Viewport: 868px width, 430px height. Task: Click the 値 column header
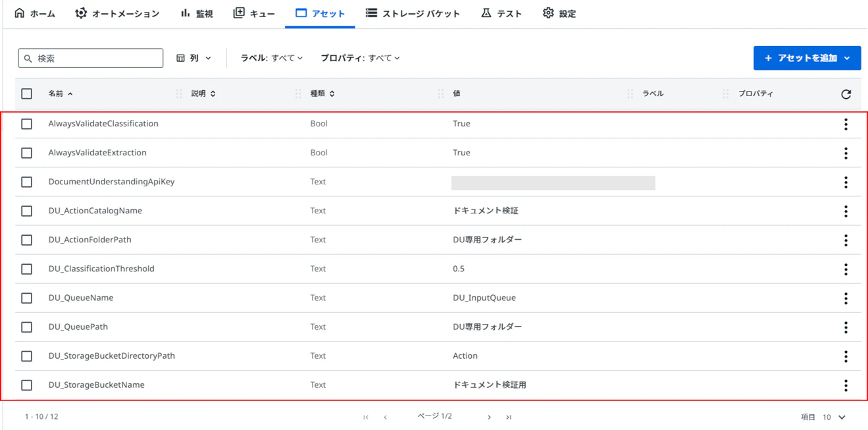457,94
